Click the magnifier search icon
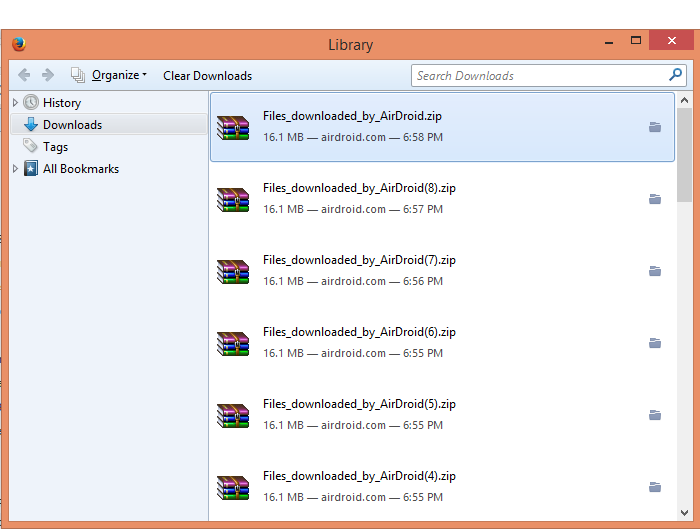 [675, 75]
